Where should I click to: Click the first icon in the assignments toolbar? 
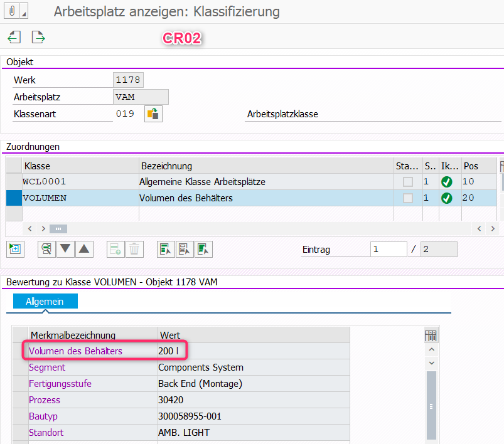click(x=14, y=249)
